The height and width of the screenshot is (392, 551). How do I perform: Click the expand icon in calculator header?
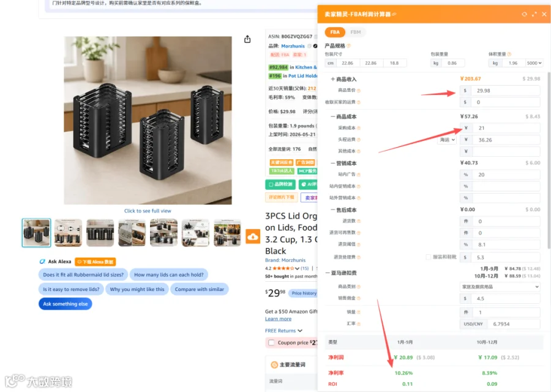pyautogui.click(x=534, y=14)
